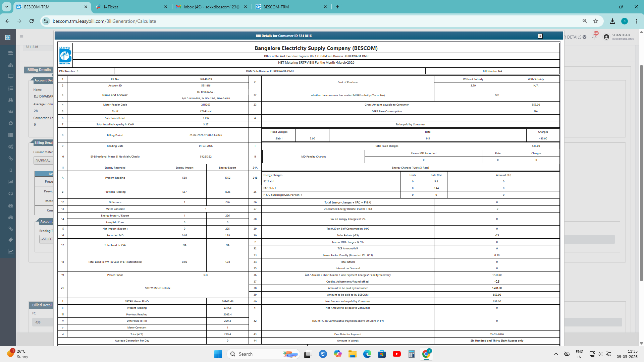Click the plus circle sidebar icon

[x=11, y=123]
